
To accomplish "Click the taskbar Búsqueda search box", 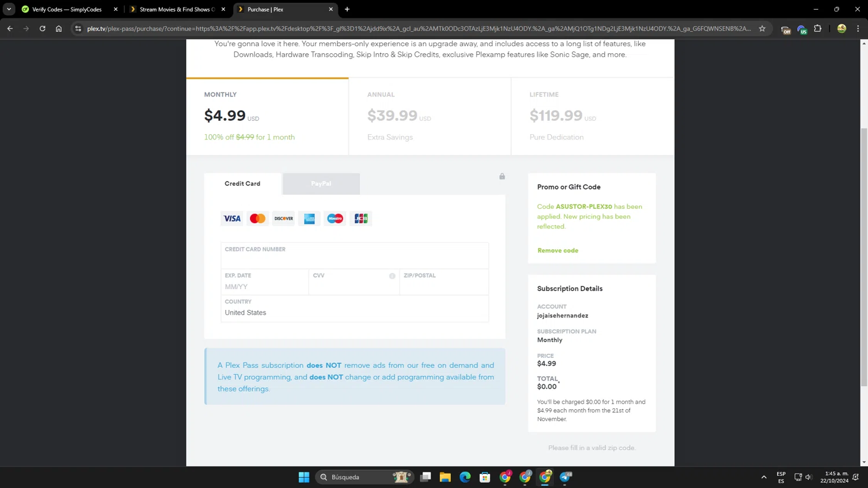I will point(365,477).
